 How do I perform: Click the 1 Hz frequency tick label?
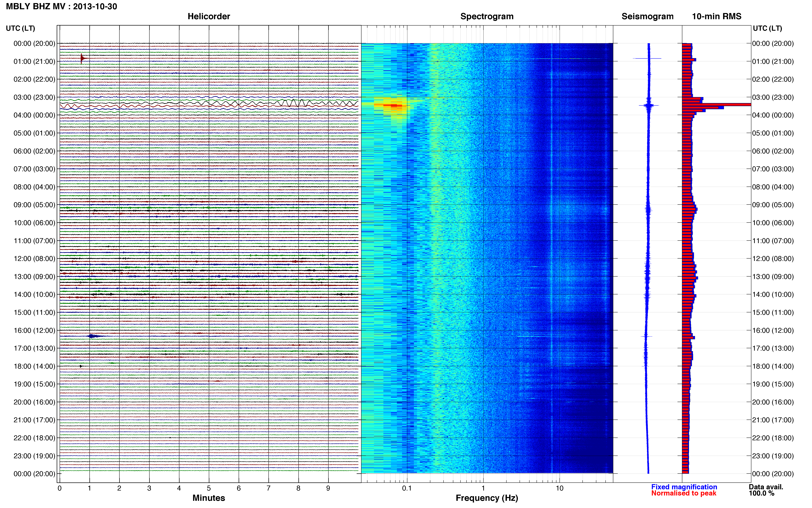[x=483, y=488]
